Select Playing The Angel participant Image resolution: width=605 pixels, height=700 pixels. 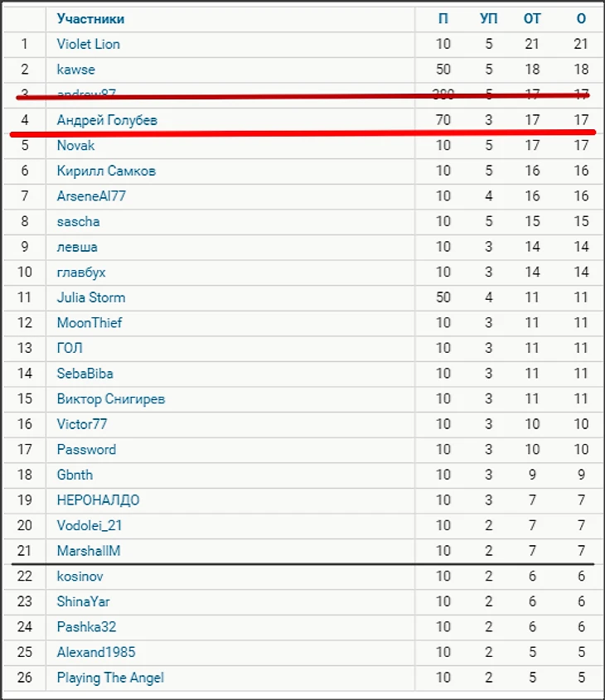(110, 678)
